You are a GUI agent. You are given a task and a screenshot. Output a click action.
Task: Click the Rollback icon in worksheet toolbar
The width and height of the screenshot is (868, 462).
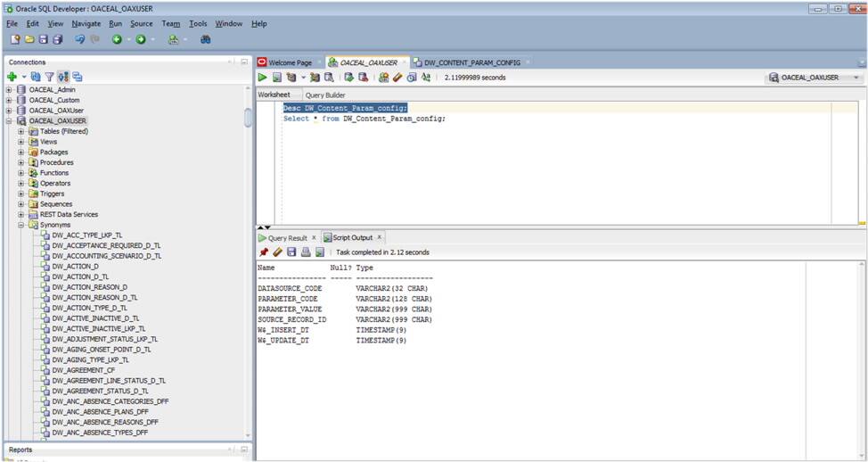coord(363,78)
